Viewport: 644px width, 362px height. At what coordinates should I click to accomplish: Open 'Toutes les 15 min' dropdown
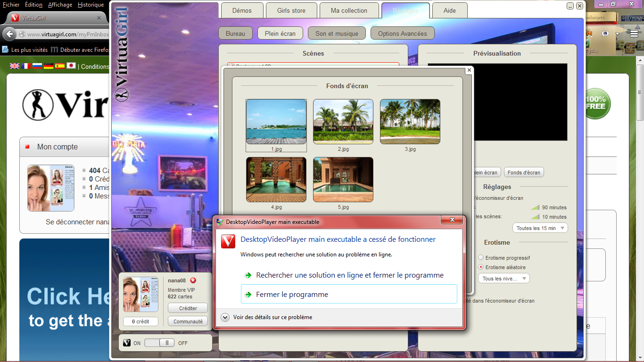coord(540,228)
